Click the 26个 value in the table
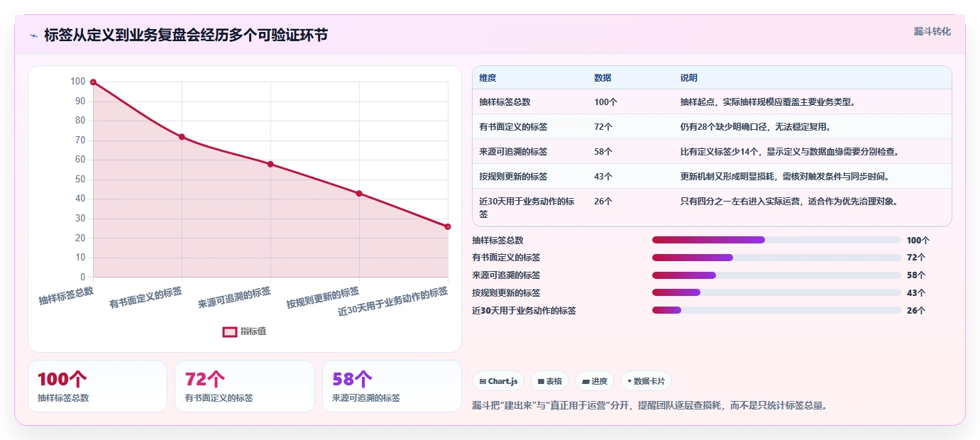Viewport: 980px width, 440px height. (x=603, y=202)
